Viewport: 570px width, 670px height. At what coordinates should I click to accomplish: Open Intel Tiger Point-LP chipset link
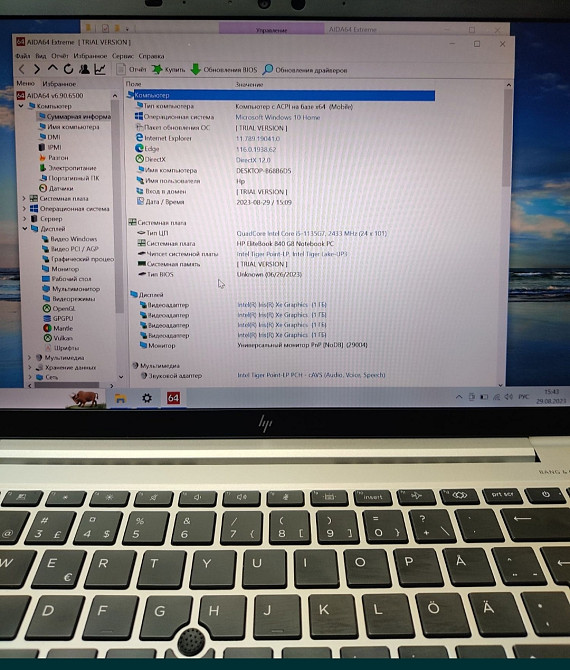tap(292, 254)
